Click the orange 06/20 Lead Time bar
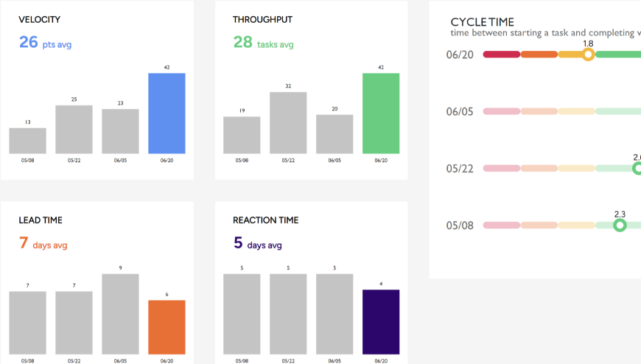Image resolution: width=641 pixels, height=364 pixels. [x=167, y=327]
